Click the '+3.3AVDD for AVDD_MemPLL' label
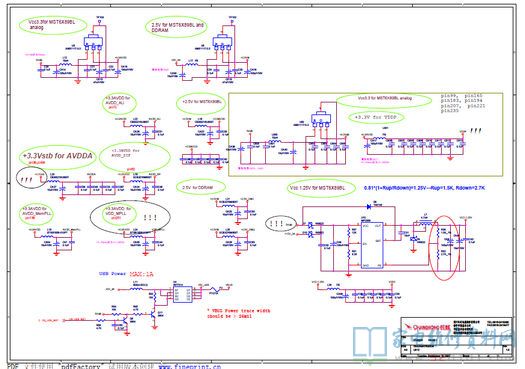 (36, 213)
